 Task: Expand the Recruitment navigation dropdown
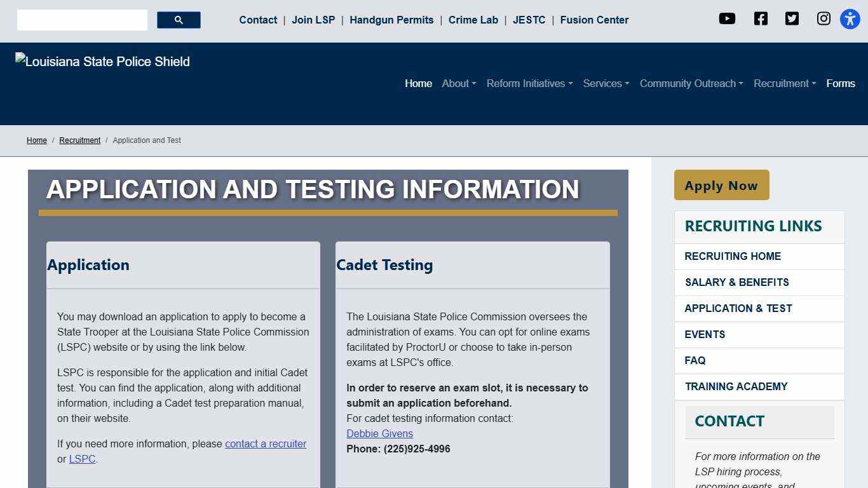pos(783,83)
